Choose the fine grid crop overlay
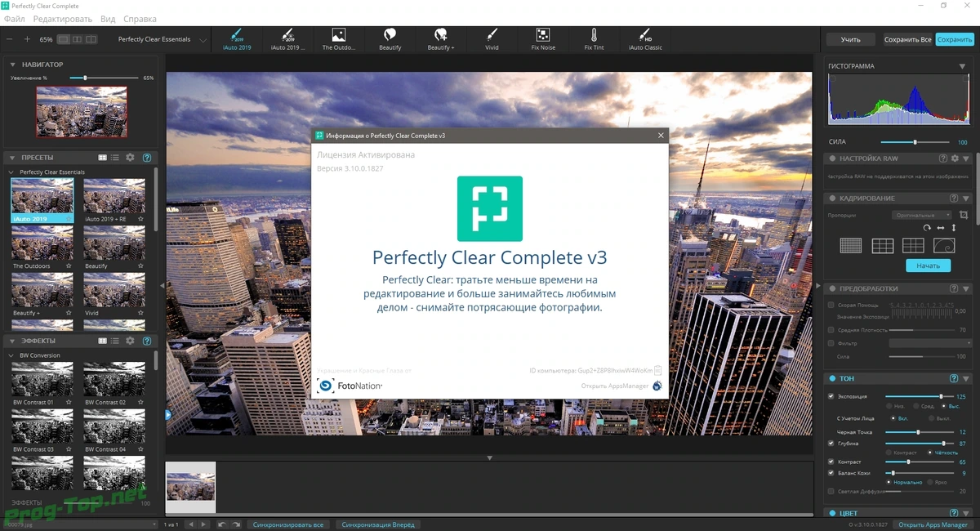 click(x=851, y=245)
